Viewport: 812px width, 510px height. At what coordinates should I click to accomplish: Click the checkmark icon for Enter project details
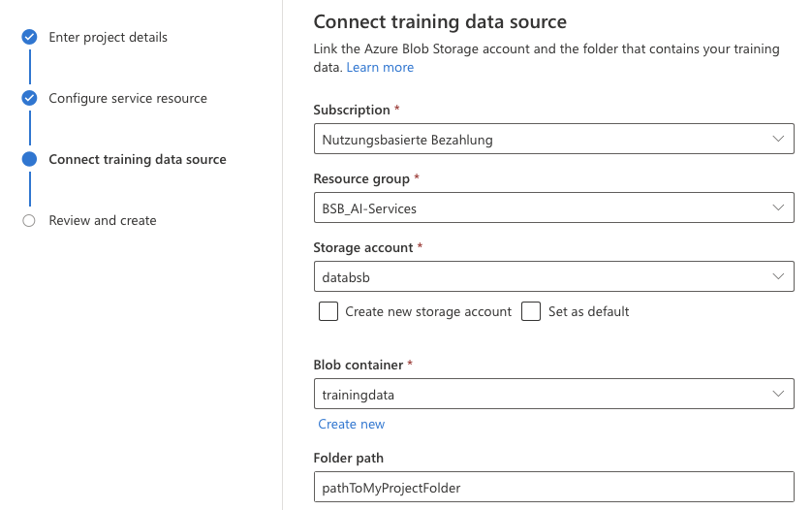click(29, 37)
